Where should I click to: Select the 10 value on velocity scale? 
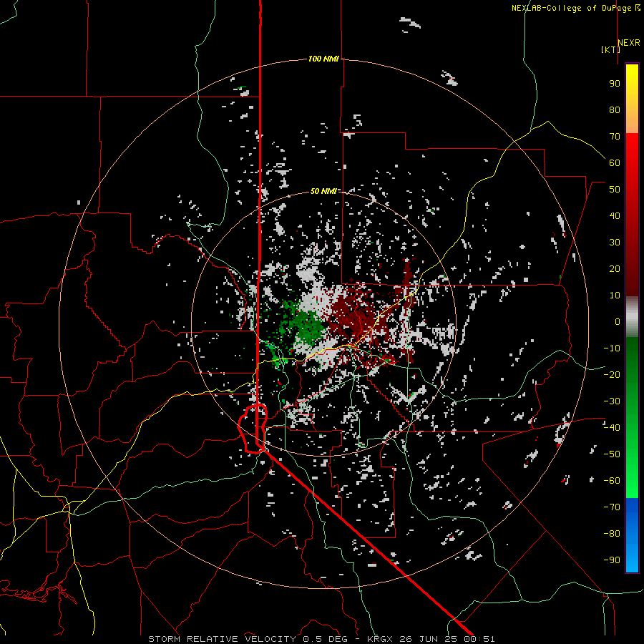[615, 296]
